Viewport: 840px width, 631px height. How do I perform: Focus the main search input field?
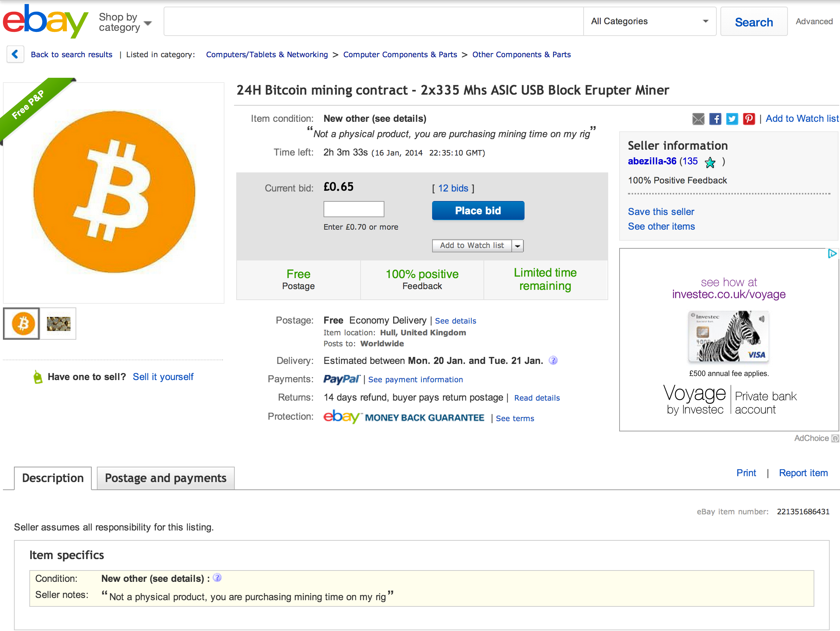pyautogui.click(x=374, y=22)
